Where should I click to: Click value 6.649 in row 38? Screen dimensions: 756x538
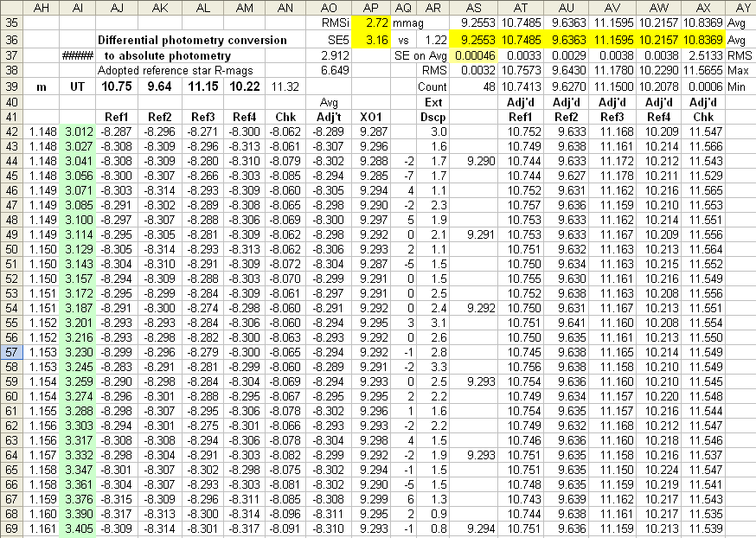coord(329,71)
